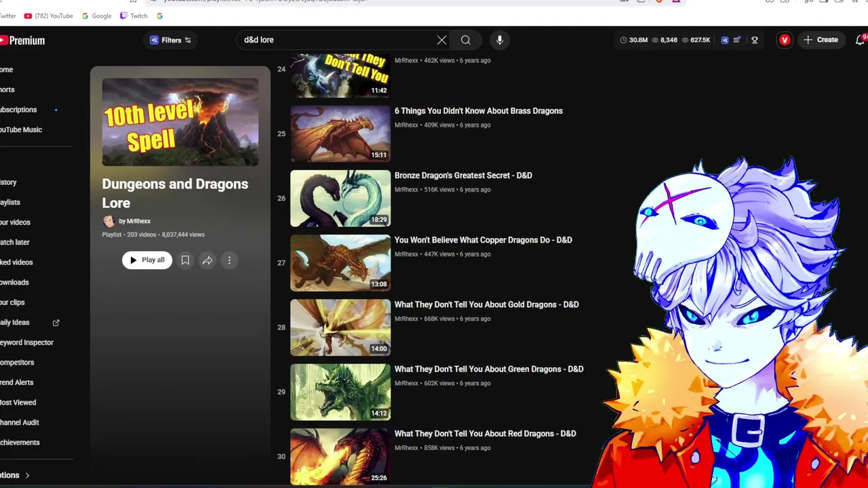Click Play all on the playlist
The image size is (868, 488).
147,260
